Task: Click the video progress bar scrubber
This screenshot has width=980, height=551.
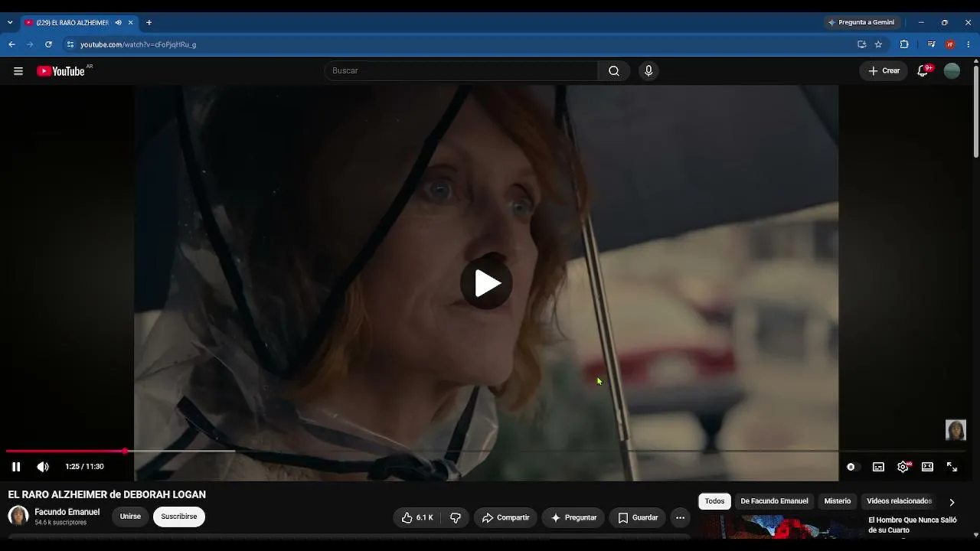Action: point(125,452)
